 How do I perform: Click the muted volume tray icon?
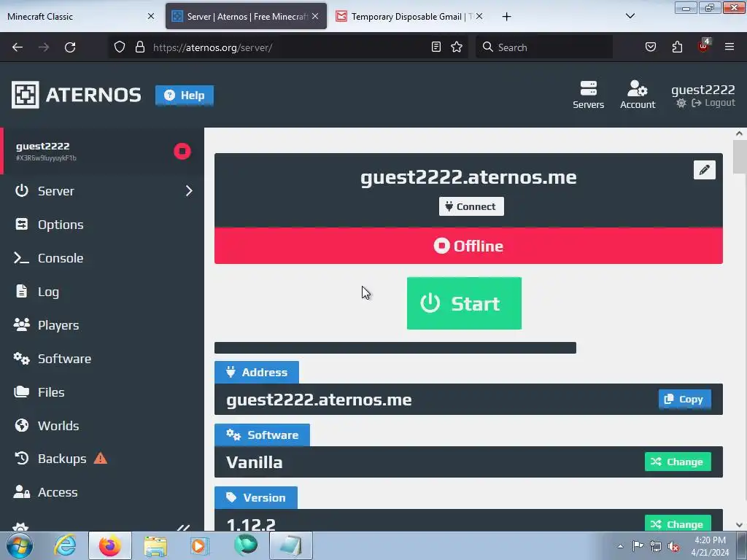click(x=673, y=547)
